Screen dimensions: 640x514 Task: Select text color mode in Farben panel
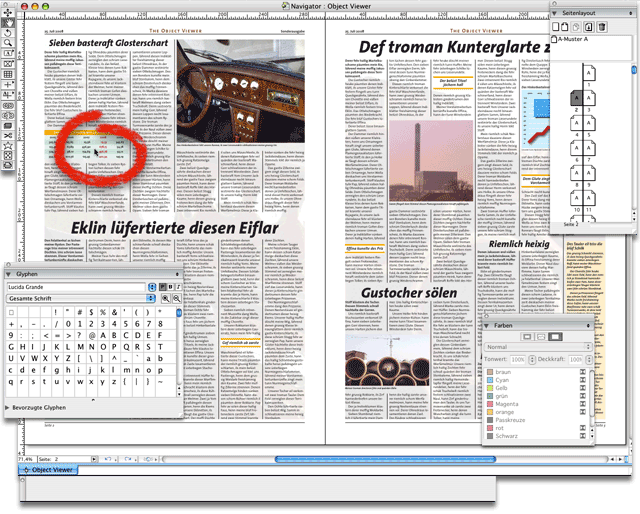tap(541, 337)
